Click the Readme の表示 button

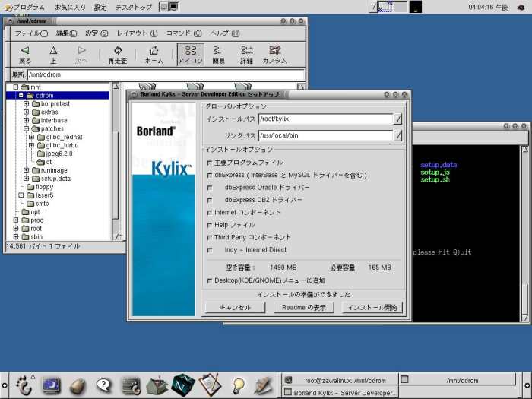click(x=304, y=307)
